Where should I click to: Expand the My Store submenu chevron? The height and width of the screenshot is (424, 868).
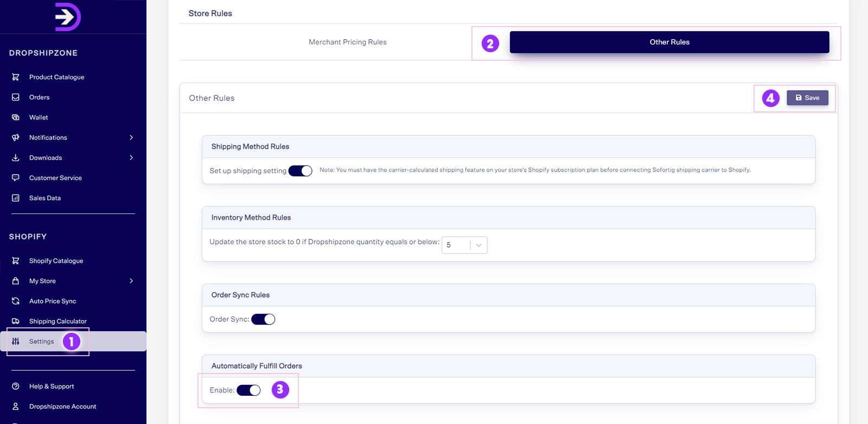point(131,281)
